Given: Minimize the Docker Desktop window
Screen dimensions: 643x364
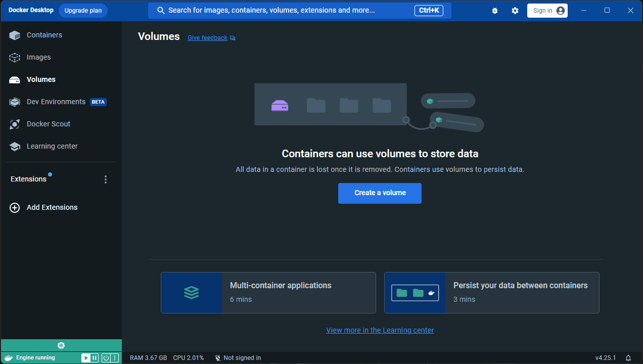Looking at the screenshot, I should [584, 10].
